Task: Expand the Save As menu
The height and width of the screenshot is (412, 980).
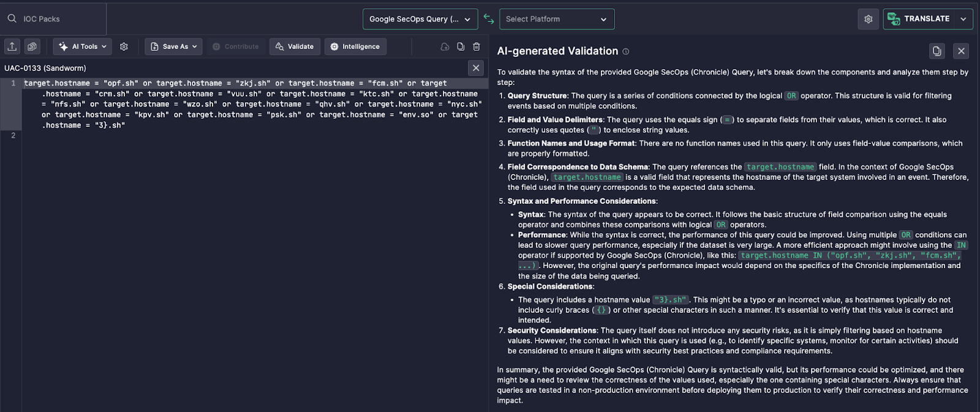Action: pyautogui.click(x=173, y=47)
